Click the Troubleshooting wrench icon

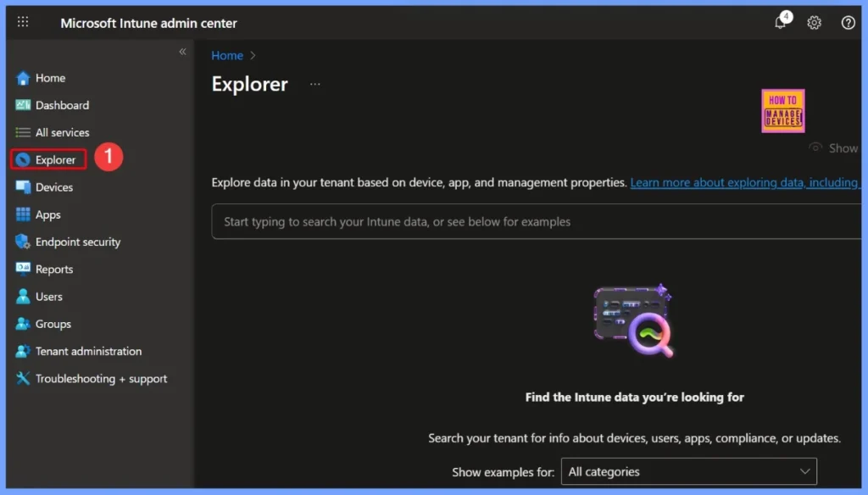coord(23,378)
